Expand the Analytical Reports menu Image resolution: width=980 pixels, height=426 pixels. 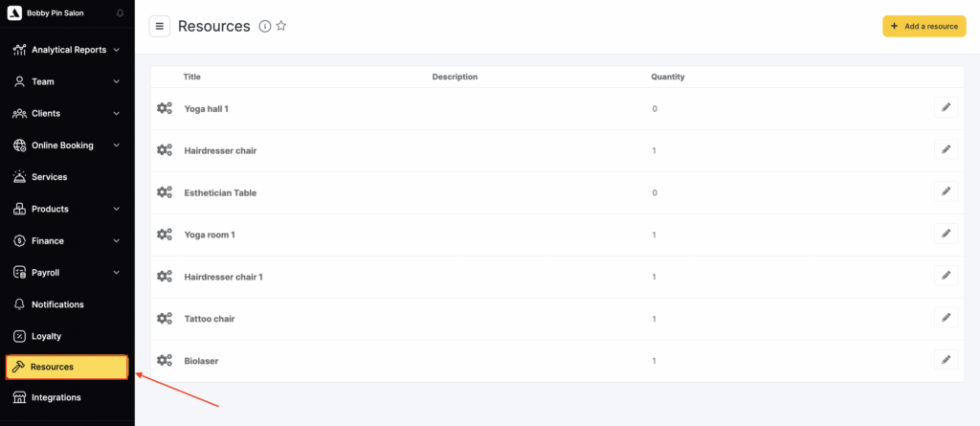click(x=67, y=50)
